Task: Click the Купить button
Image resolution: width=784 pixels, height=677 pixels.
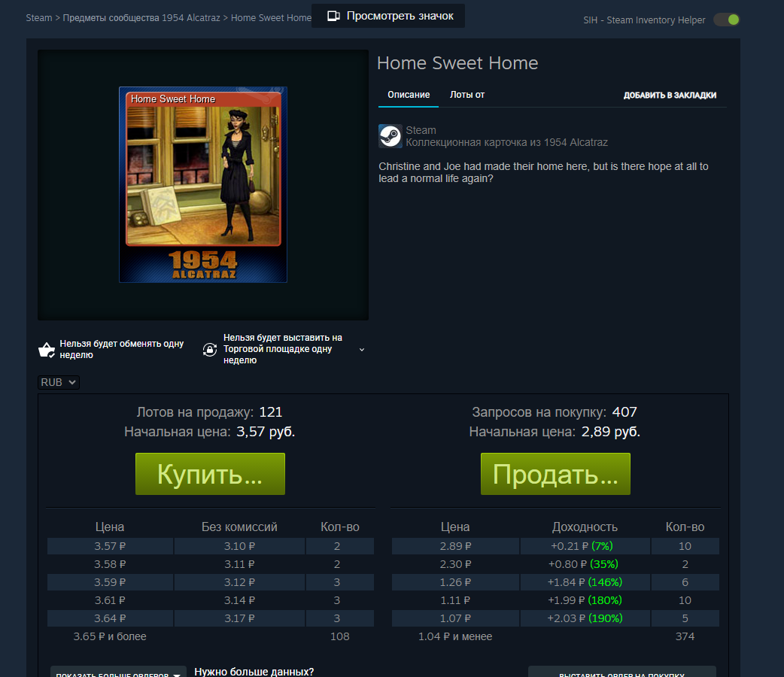Action: 210,474
